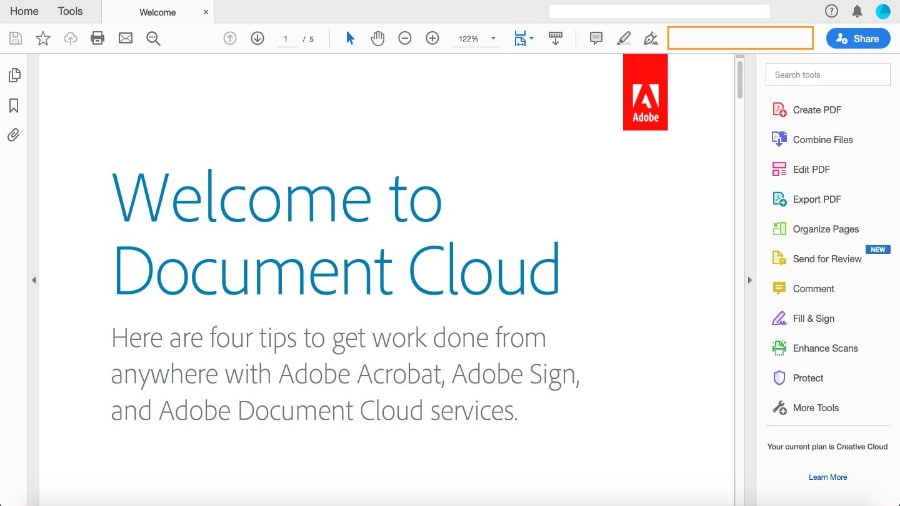Click the print icon
The width and height of the screenshot is (900, 506).
coord(97,38)
